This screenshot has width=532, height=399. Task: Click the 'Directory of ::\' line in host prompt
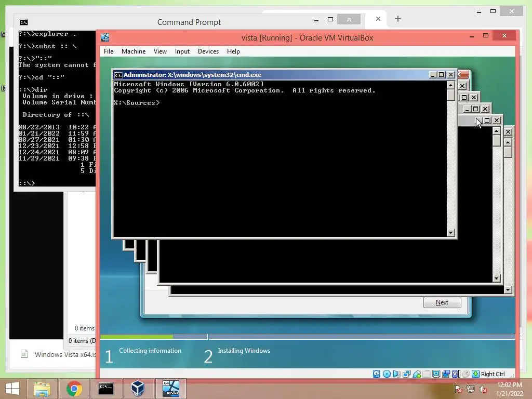pos(56,115)
